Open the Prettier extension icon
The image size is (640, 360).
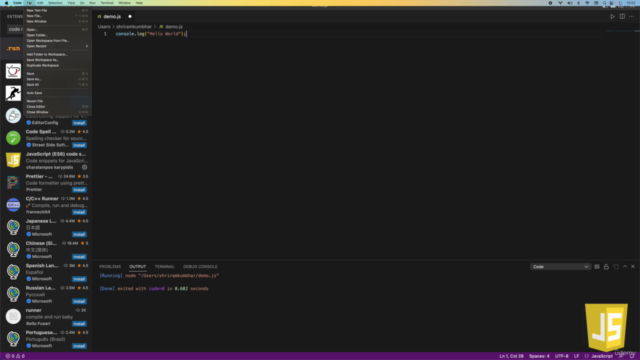(13, 182)
